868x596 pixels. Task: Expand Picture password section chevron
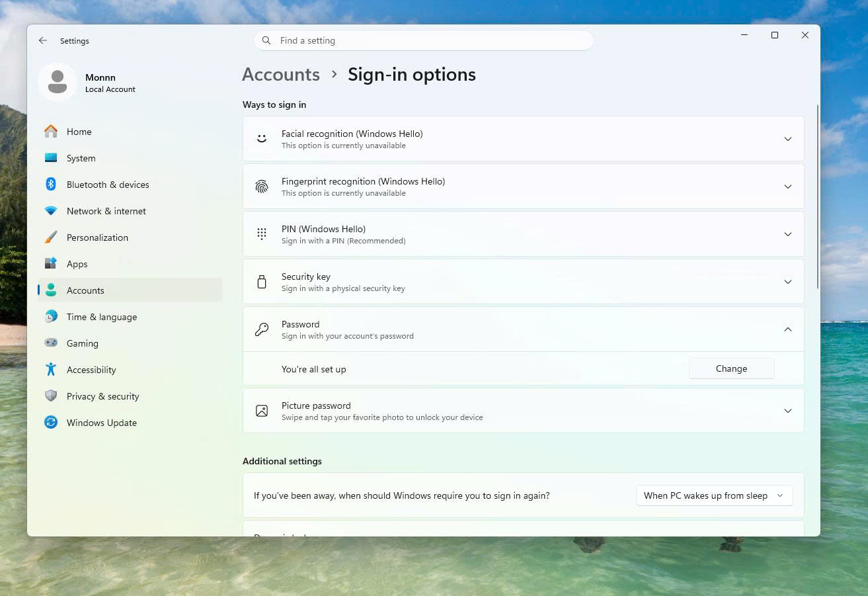pyautogui.click(x=787, y=411)
